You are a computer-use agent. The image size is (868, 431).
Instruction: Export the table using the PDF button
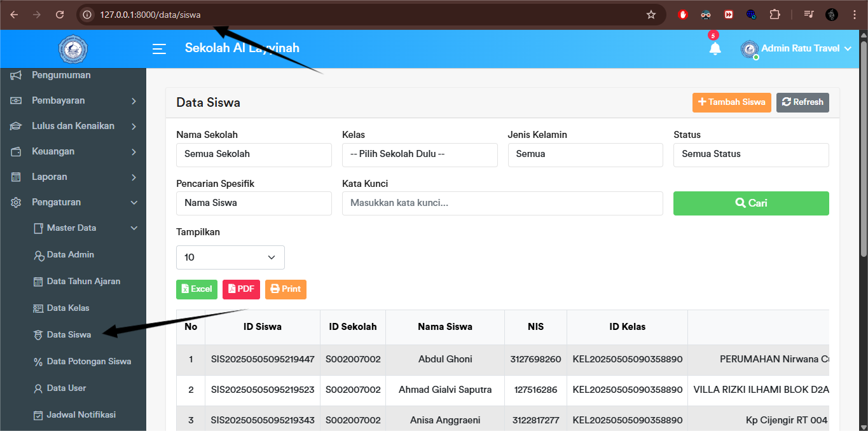tap(241, 289)
